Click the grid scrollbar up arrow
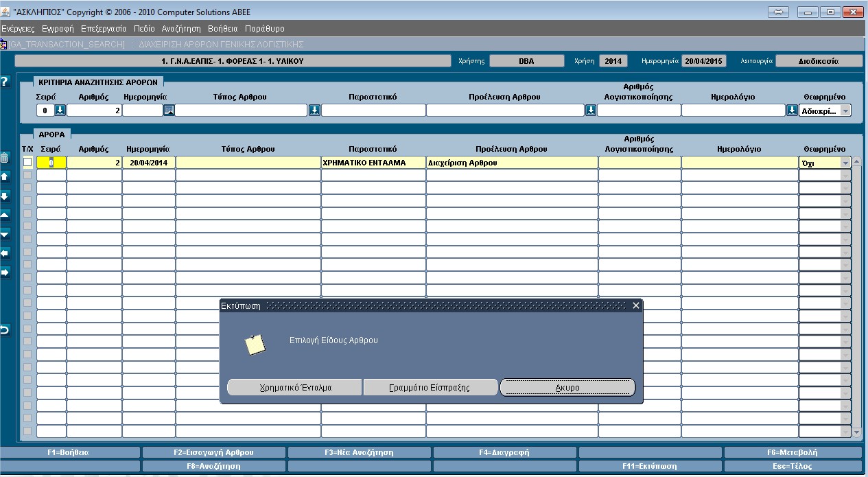 856,162
